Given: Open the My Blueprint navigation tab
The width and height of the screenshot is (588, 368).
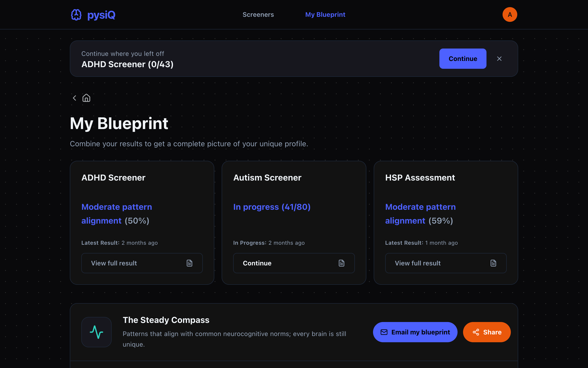Looking at the screenshot, I should click(325, 14).
